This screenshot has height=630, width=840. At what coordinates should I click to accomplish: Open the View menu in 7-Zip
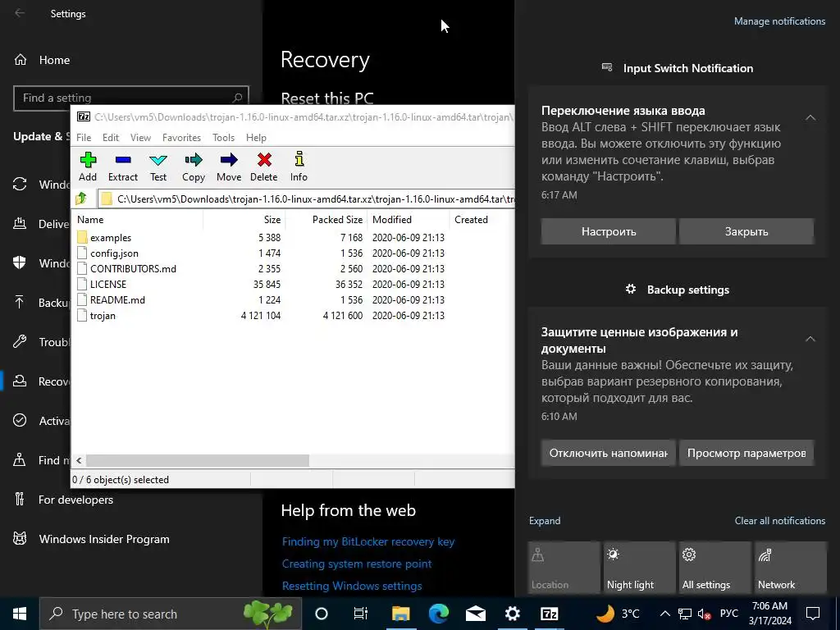click(x=140, y=138)
